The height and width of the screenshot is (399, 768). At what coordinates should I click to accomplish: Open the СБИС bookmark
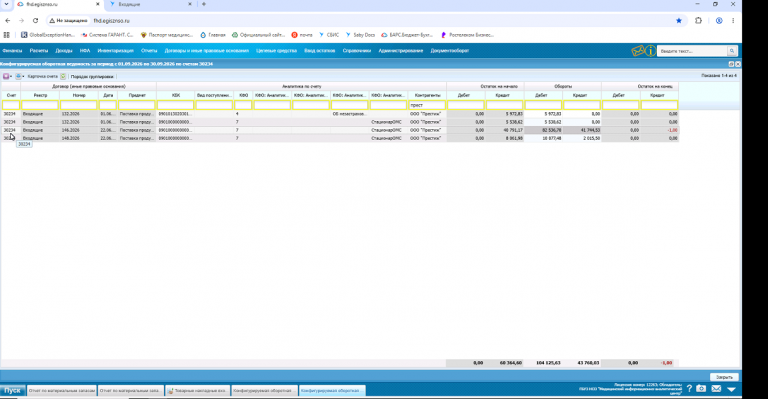329,35
